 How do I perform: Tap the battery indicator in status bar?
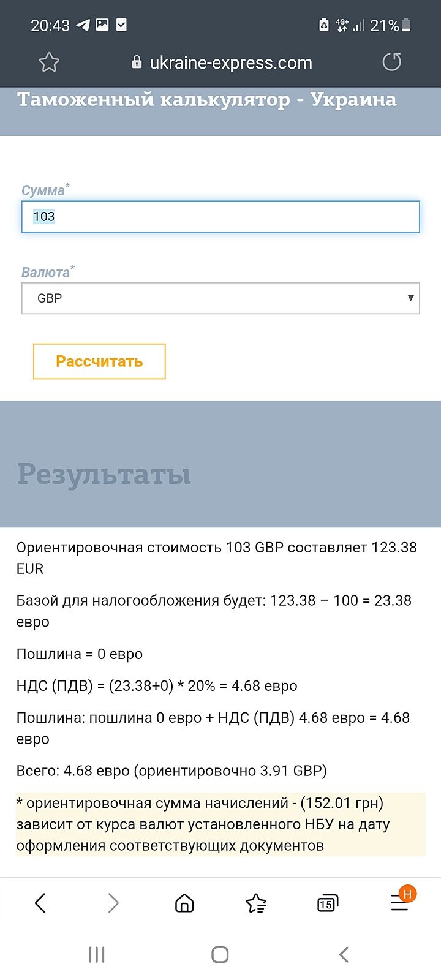click(406, 25)
